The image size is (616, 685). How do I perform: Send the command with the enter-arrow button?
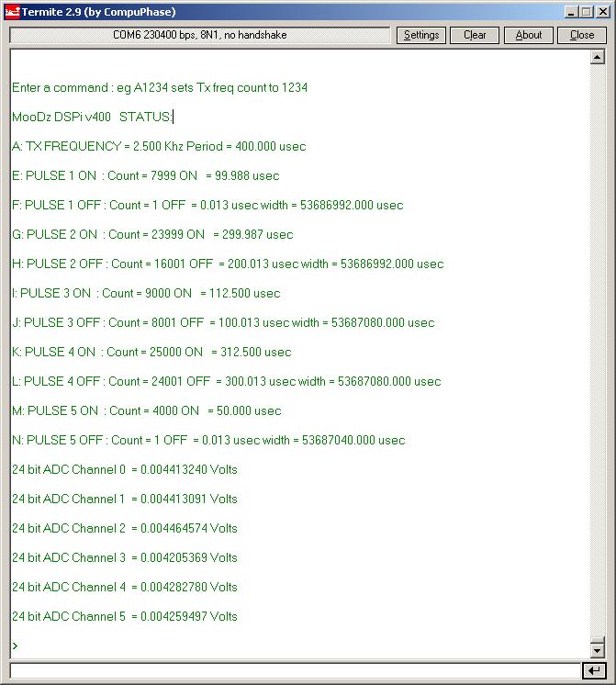(x=594, y=670)
